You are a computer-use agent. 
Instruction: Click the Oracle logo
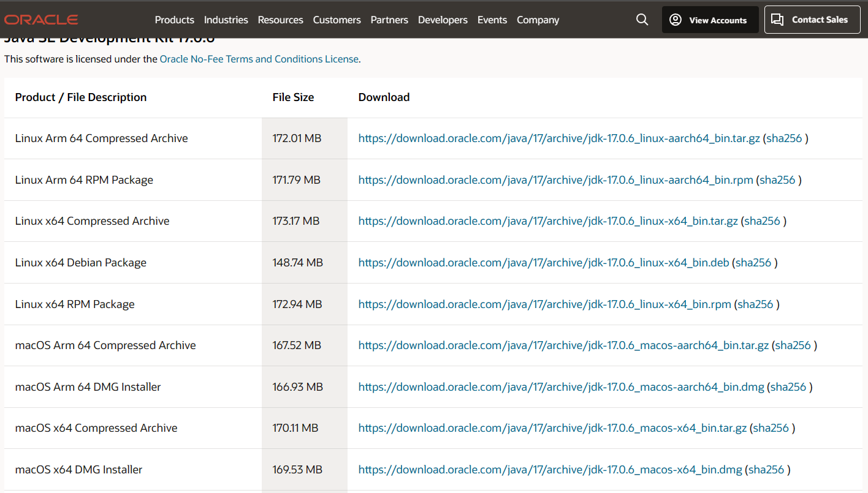[x=41, y=20]
